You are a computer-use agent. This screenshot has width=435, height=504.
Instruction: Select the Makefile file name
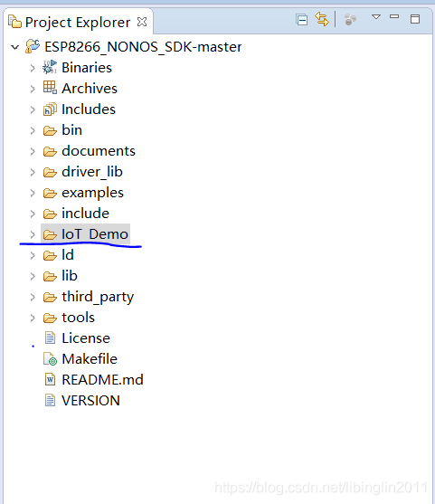coord(90,359)
